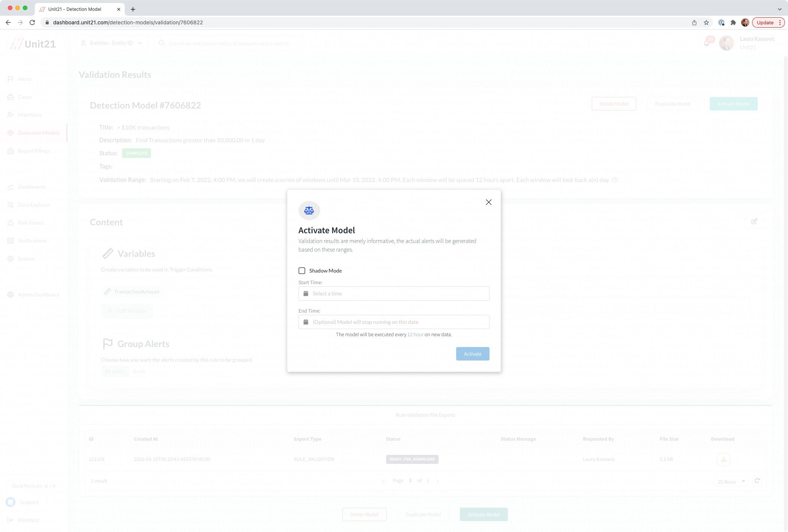Enable the Shadow Mode checkbox

[302, 271]
